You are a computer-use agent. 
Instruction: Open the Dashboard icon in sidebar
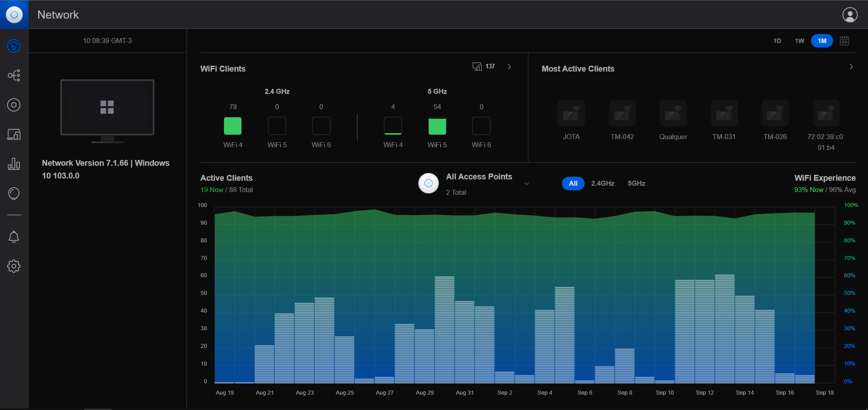click(x=14, y=46)
